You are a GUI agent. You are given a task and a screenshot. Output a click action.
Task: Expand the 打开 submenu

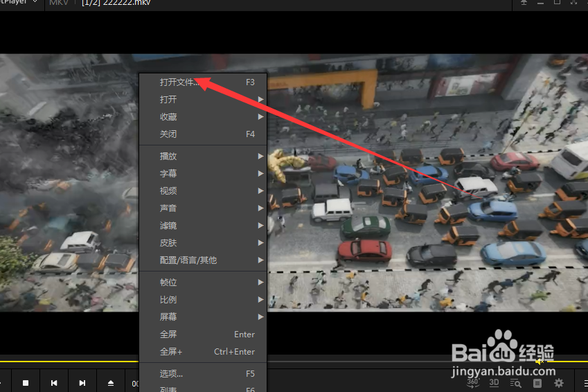202,100
